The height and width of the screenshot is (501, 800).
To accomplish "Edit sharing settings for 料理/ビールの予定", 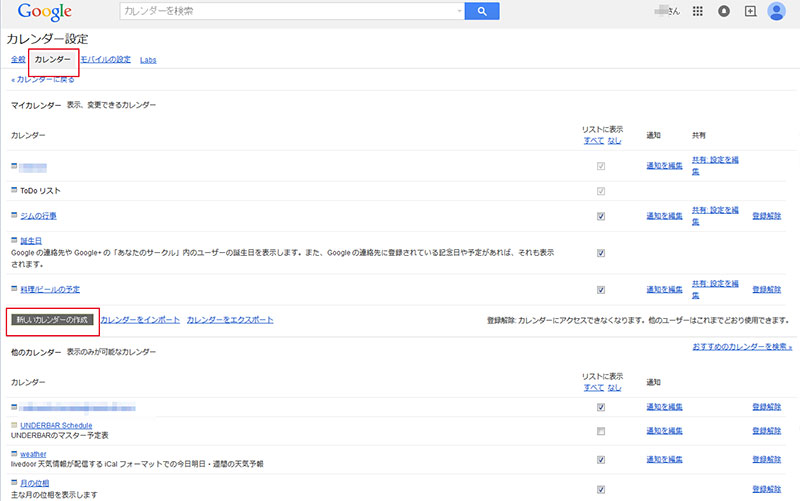I will point(715,289).
